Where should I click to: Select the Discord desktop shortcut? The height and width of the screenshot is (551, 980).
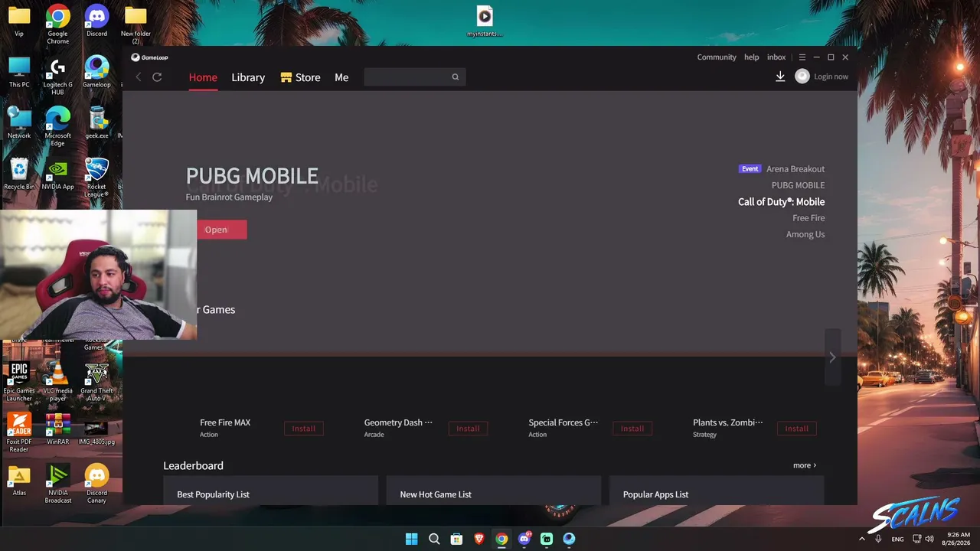coord(96,21)
